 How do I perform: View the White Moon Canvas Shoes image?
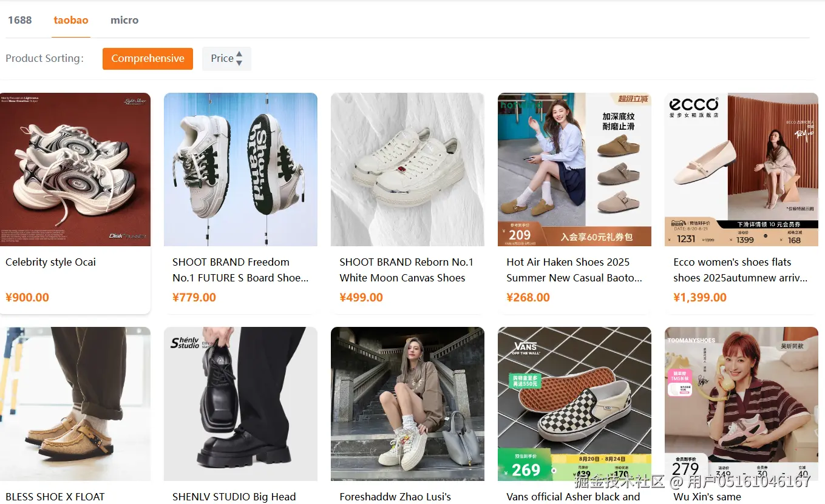click(407, 169)
